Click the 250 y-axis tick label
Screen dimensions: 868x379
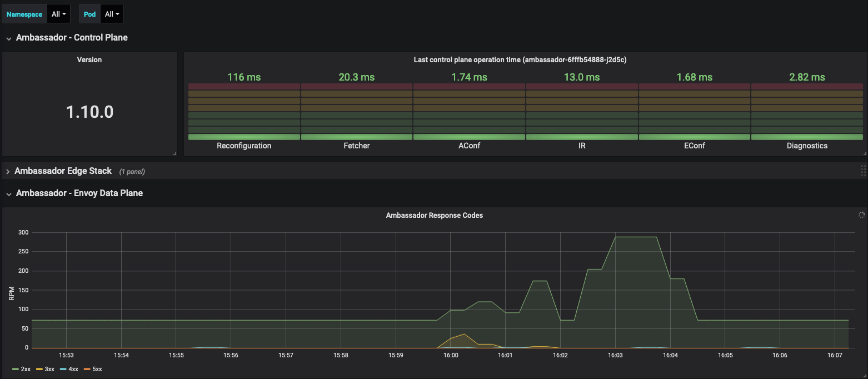22,251
